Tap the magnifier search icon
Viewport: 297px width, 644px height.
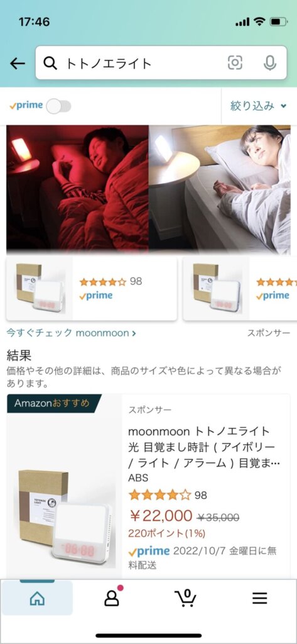[50, 64]
